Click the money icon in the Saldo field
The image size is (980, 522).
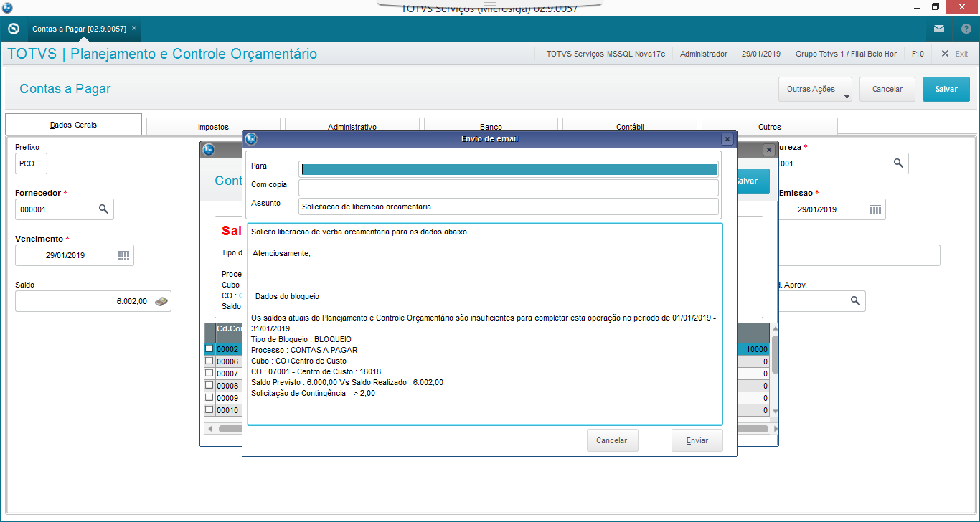pyautogui.click(x=161, y=301)
